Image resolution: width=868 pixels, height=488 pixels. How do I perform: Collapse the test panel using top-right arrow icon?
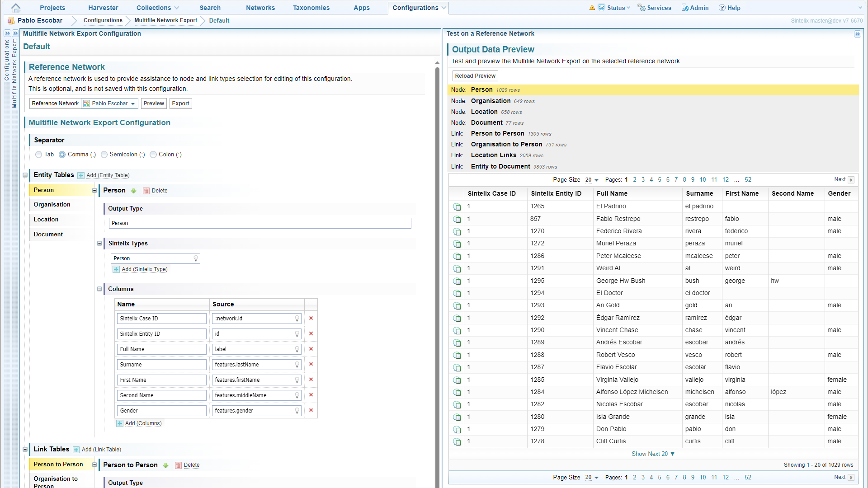click(x=857, y=34)
